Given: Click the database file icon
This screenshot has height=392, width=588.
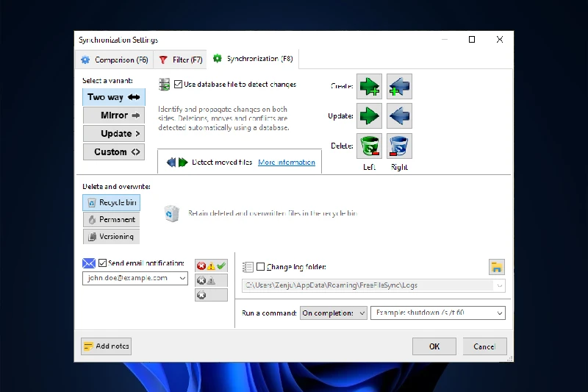Looking at the screenshot, I should tap(164, 85).
